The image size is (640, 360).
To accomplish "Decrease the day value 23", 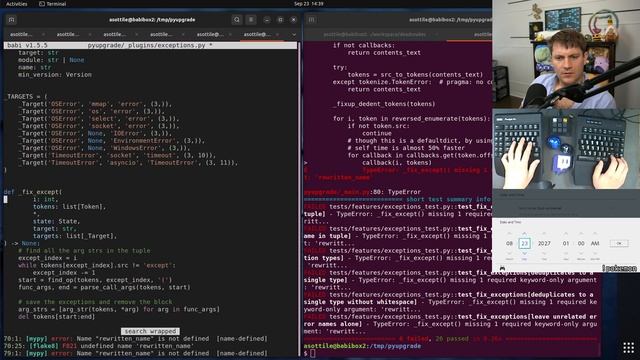I will pyautogui.click(x=524, y=253).
